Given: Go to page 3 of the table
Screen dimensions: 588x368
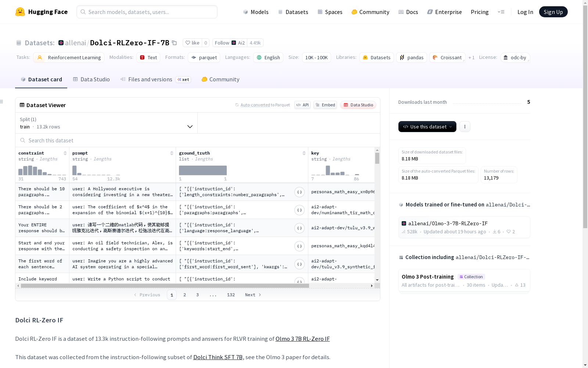Looking at the screenshot, I should click(x=197, y=295).
